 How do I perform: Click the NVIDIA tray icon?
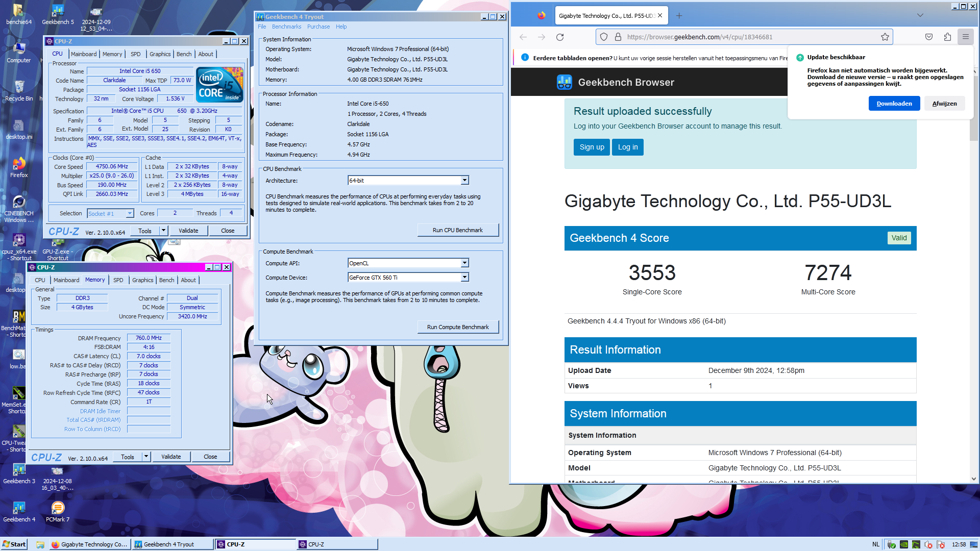tap(904, 544)
